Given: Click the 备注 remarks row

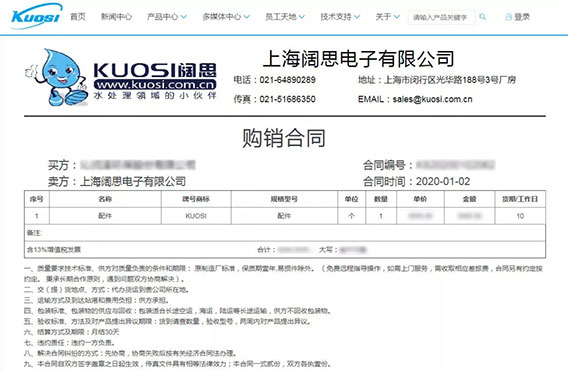Looking at the screenshot, I should (285, 233).
